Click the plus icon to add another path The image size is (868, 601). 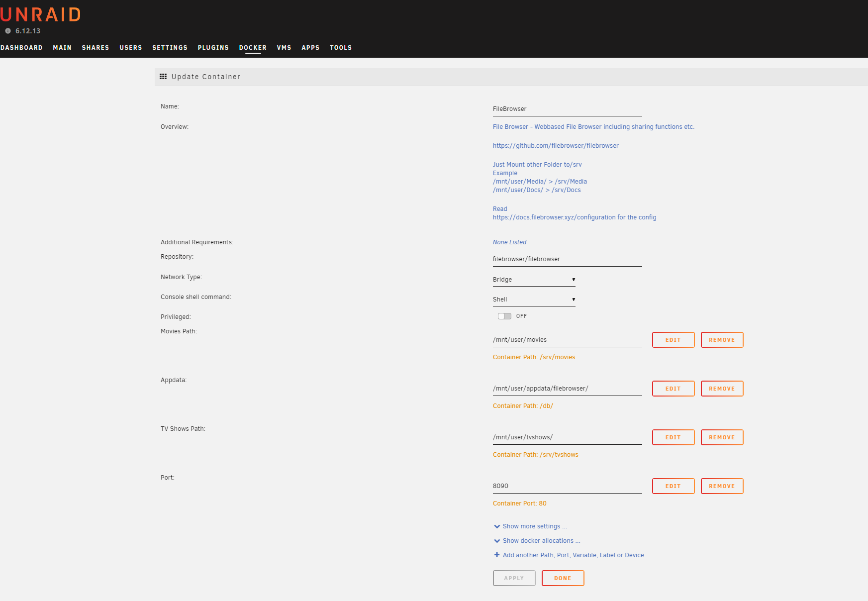coord(496,555)
